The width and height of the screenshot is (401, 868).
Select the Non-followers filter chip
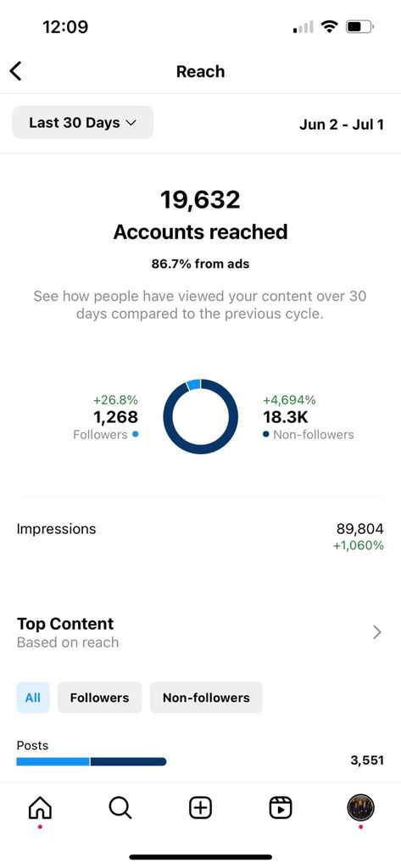206,698
